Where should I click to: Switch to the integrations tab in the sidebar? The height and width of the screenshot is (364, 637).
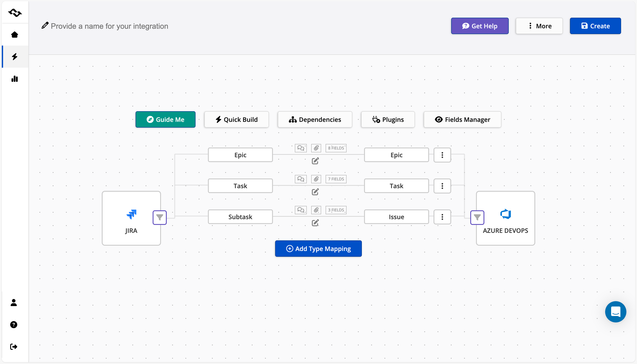(15, 56)
